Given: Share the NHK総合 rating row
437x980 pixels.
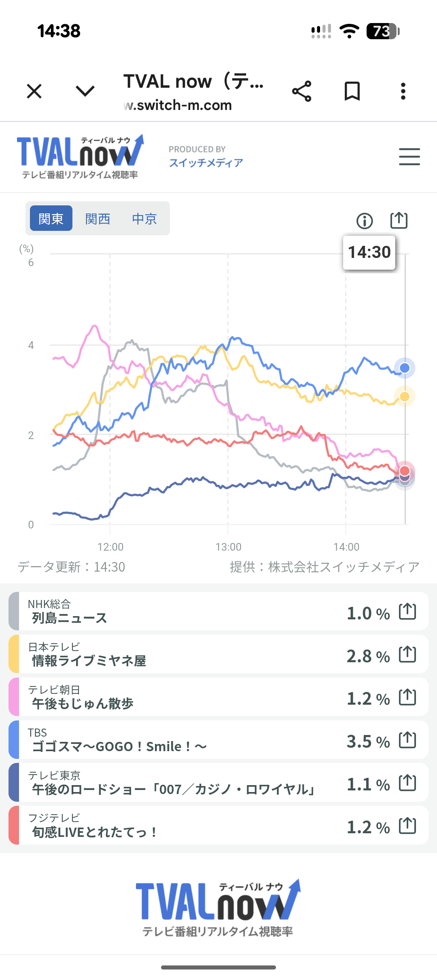Looking at the screenshot, I should click(407, 611).
